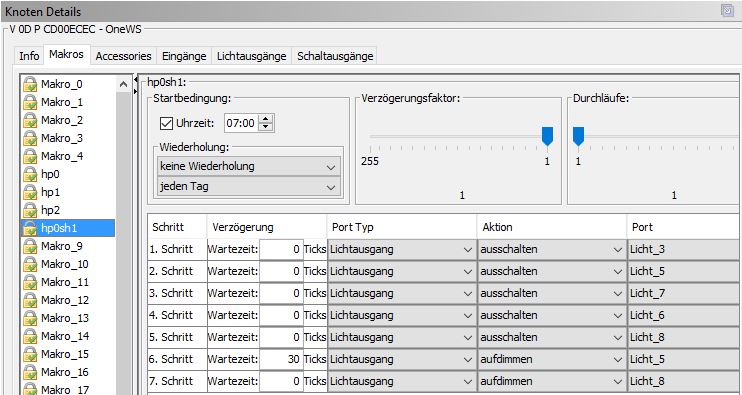Click the lock icon beside Makro_0
The width and height of the screenshot is (742, 395).
[x=30, y=84]
